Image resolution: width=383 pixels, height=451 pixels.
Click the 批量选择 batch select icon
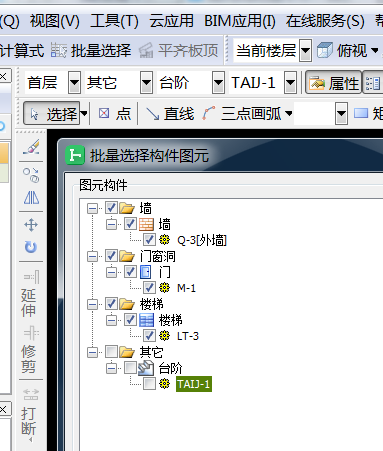point(59,51)
